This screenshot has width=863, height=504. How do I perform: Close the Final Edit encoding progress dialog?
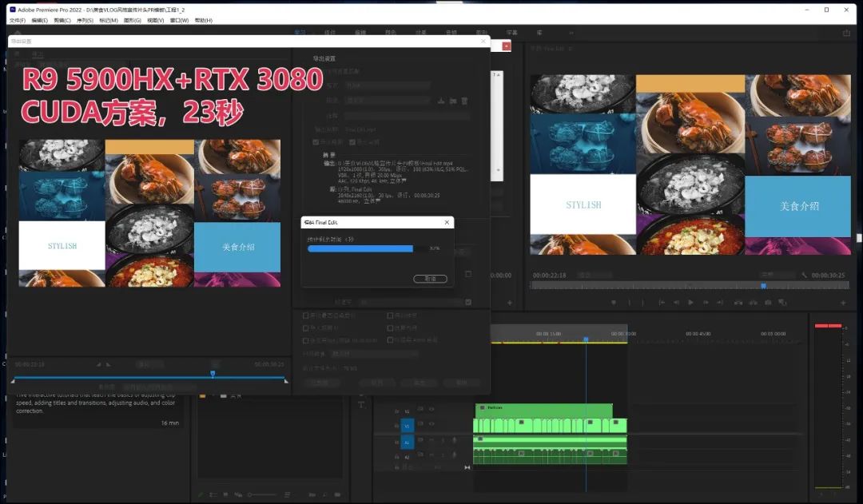447,223
